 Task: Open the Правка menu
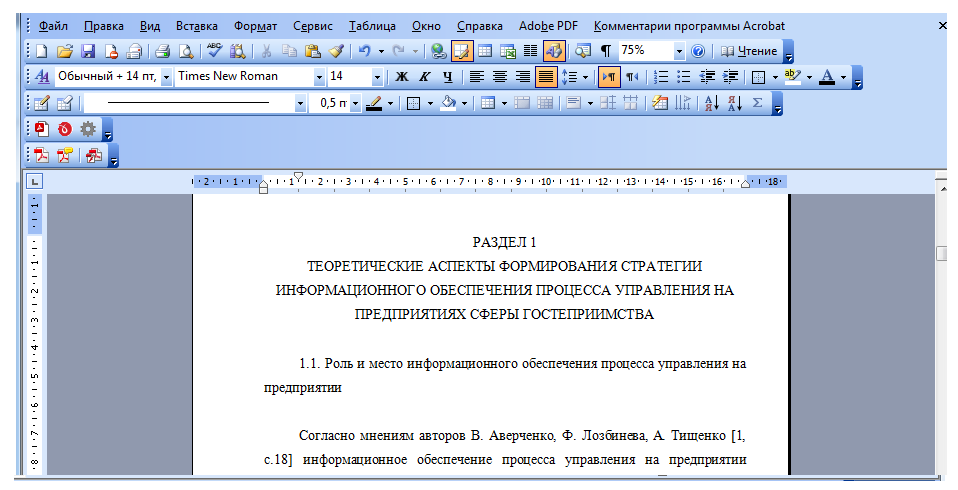coord(104,26)
